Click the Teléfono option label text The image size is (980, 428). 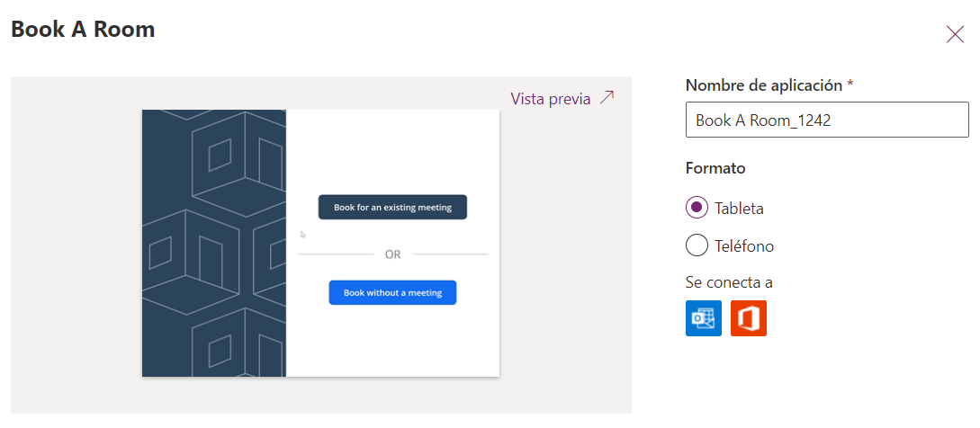(x=744, y=246)
